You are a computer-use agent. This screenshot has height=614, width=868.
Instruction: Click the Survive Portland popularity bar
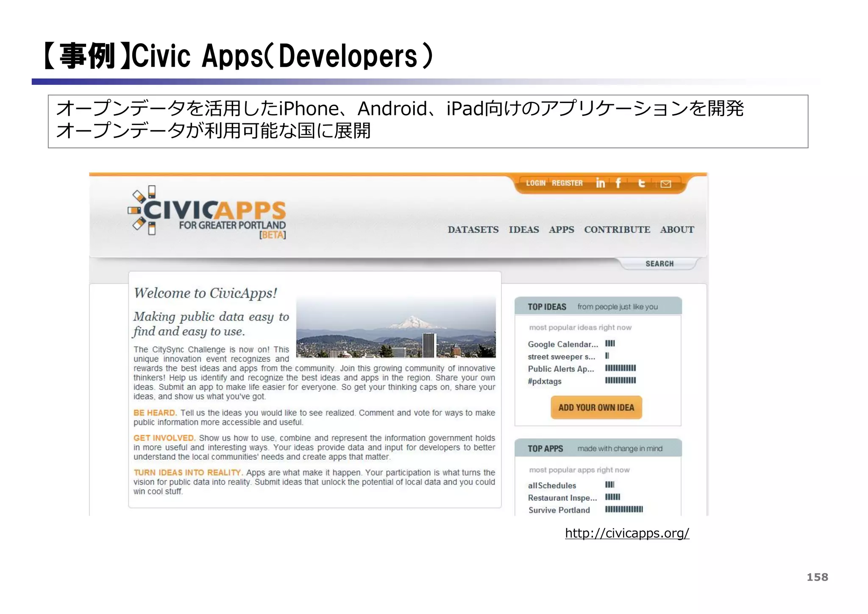coord(624,509)
